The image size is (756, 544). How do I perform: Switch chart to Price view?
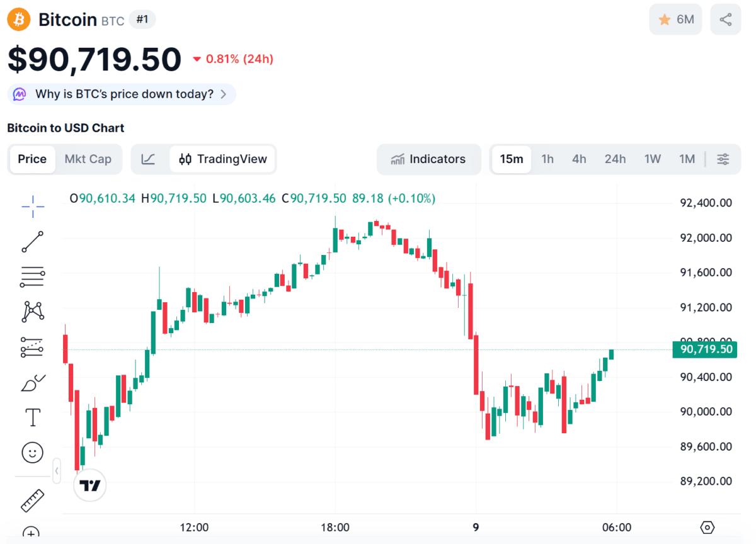pyautogui.click(x=32, y=159)
